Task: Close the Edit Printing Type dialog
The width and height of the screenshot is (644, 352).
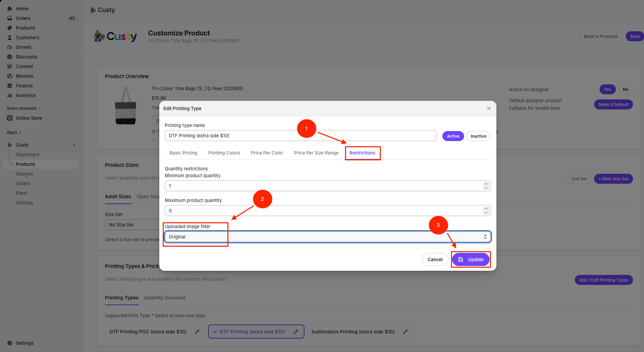Action: click(x=489, y=108)
